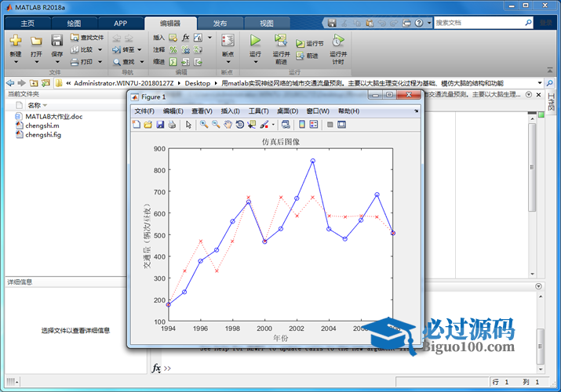Image resolution: width=561 pixels, height=392 pixels.
Task: Expand the 运行 dropdown arrow
Action: click(x=256, y=62)
